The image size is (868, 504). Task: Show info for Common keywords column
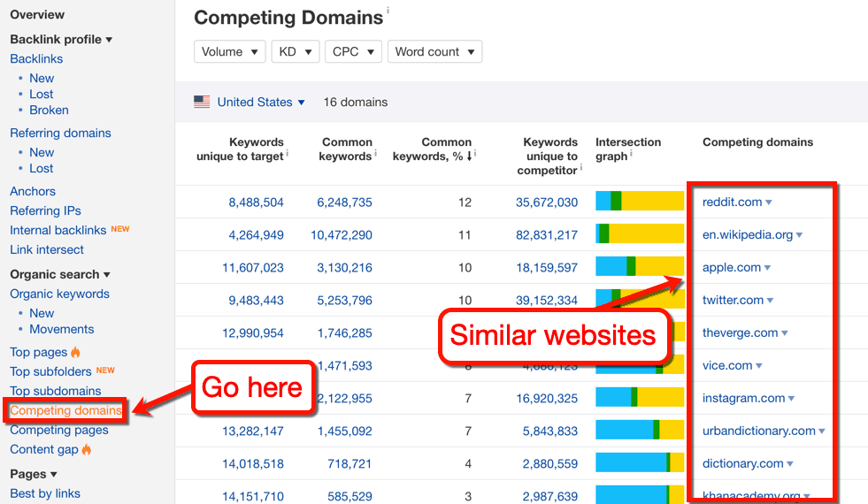click(x=376, y=153)
